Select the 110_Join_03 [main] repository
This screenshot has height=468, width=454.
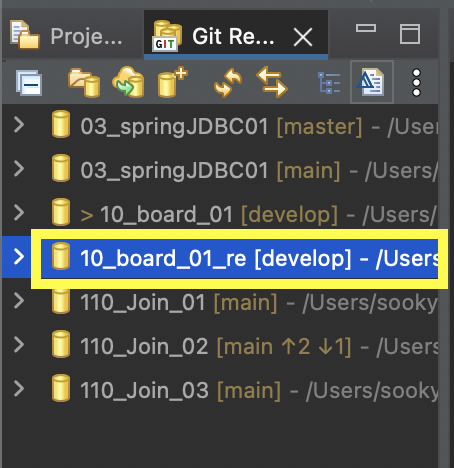[220, 389]
